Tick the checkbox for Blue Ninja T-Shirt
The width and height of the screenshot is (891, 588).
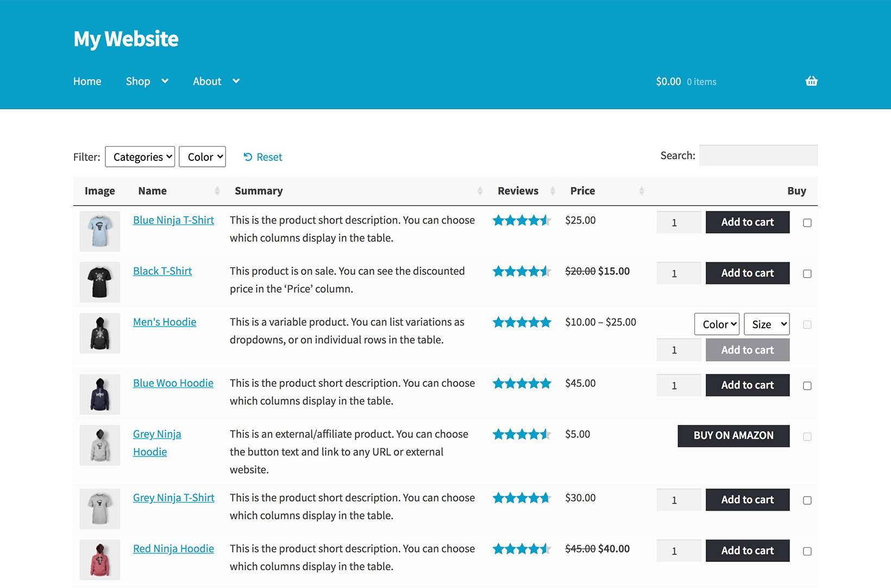807,223
